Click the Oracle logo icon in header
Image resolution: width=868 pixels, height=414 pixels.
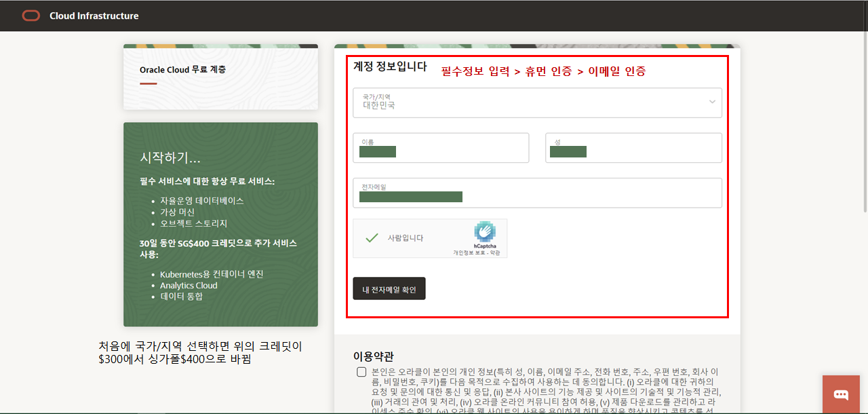(31, 16)
